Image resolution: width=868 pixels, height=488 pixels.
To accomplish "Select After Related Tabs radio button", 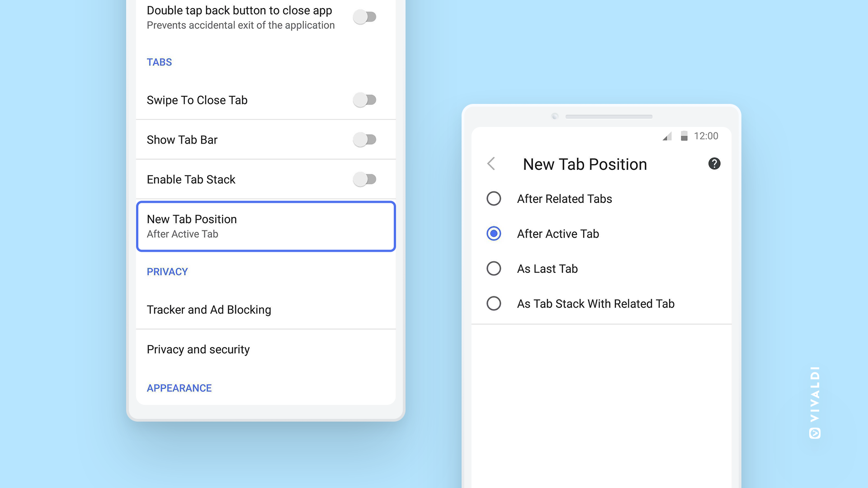I will coord(494,199).
